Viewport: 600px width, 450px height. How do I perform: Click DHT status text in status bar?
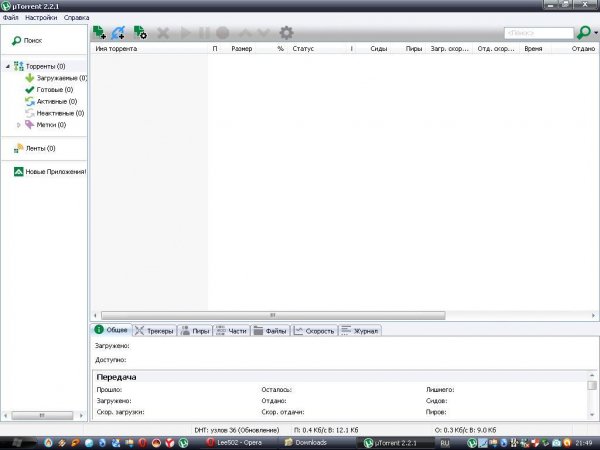pyautogui.click(x=237, y=430)
